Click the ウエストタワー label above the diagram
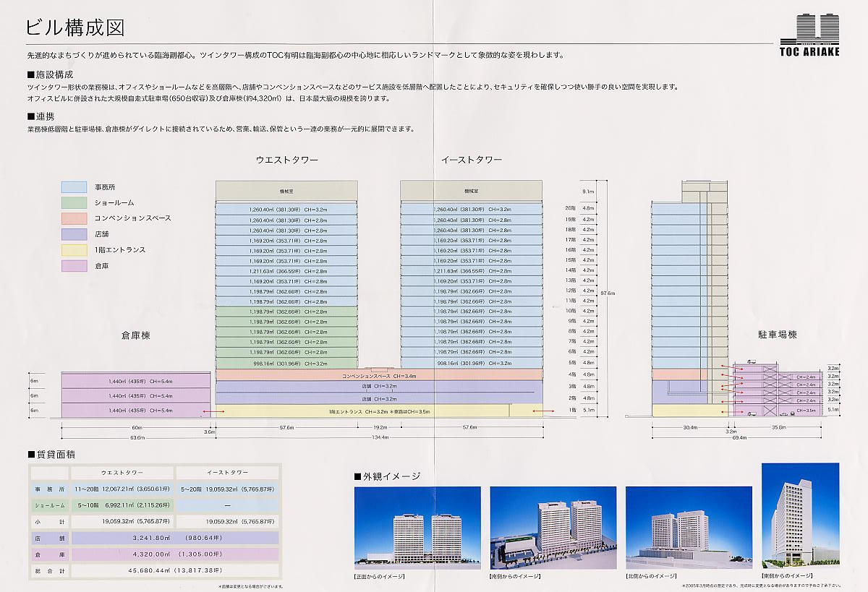The image size is (868, 592). point(286,159)
